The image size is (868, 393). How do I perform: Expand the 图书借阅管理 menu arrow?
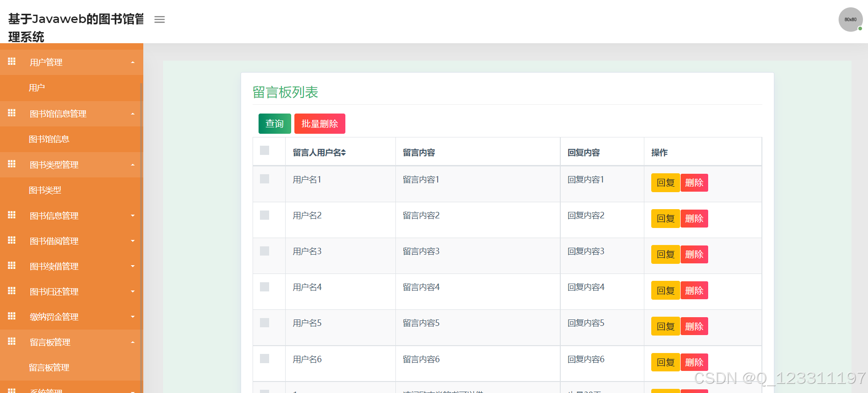(133, 241)
